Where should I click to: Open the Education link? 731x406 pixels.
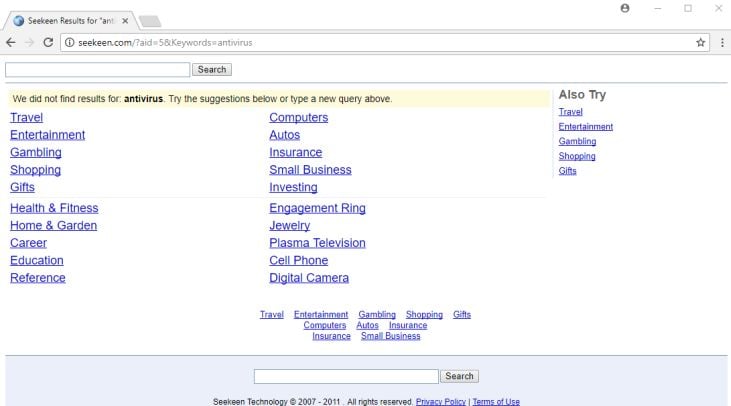[37, 260]
